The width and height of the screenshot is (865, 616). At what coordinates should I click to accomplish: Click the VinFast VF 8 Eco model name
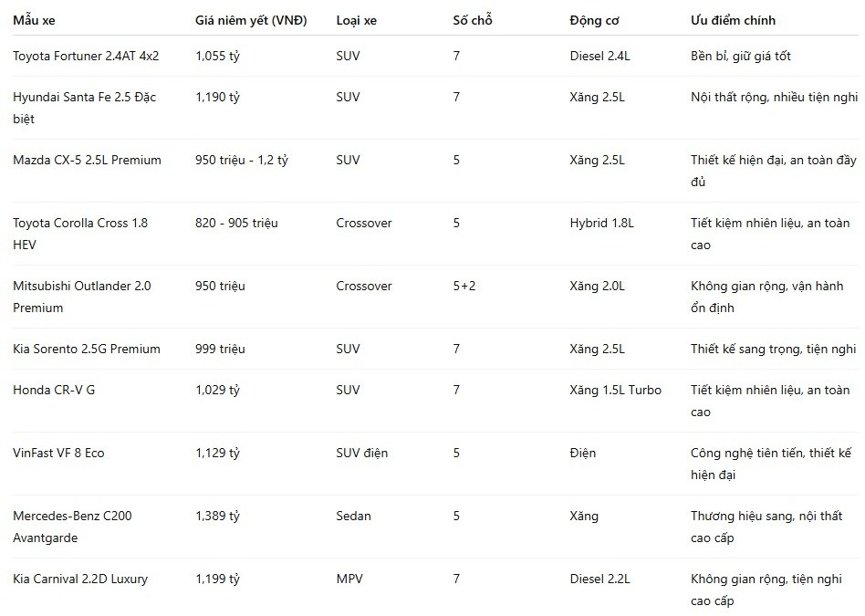tap(58, 453)
